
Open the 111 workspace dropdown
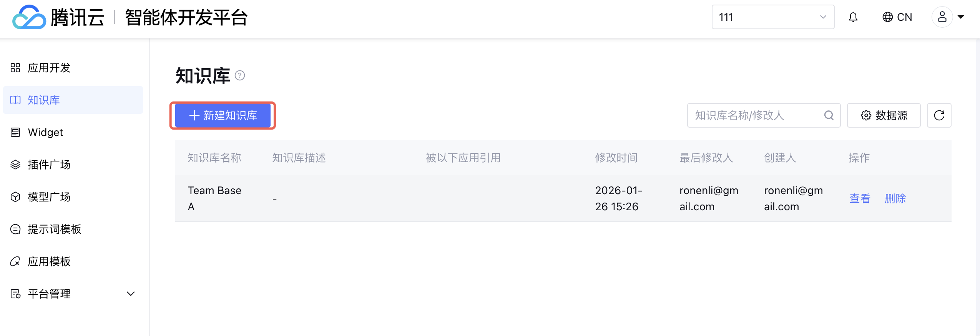point(772,17)
